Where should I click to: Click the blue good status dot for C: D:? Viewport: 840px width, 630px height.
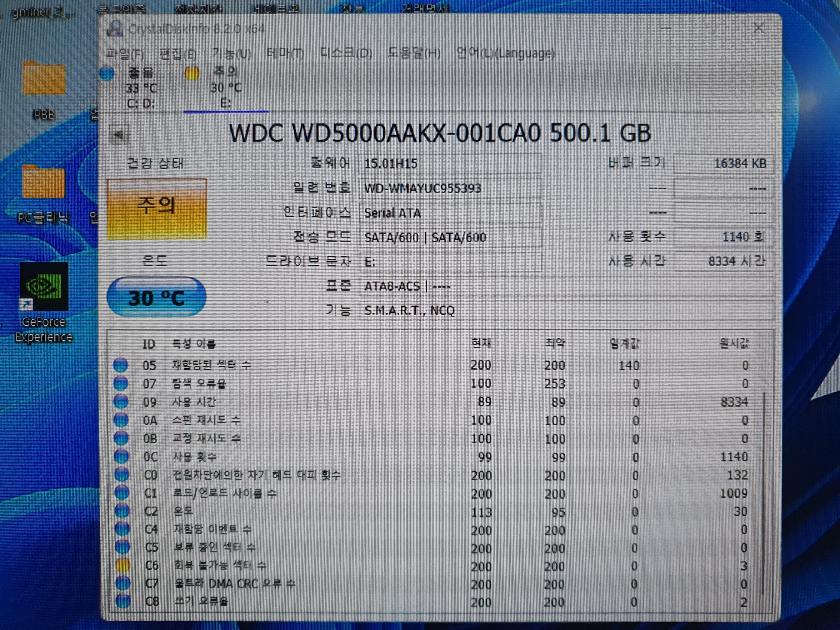click(107, 74)
